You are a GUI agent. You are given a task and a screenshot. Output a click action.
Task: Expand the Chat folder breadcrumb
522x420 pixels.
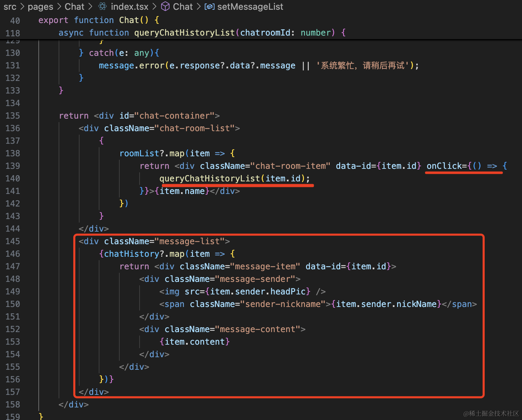(x=74, y=7)
